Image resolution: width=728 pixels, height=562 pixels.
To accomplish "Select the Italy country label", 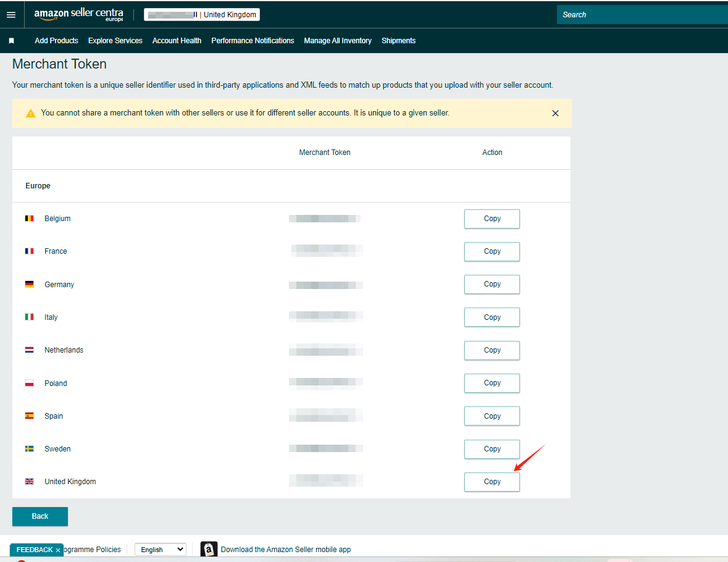I will point(51,317).
